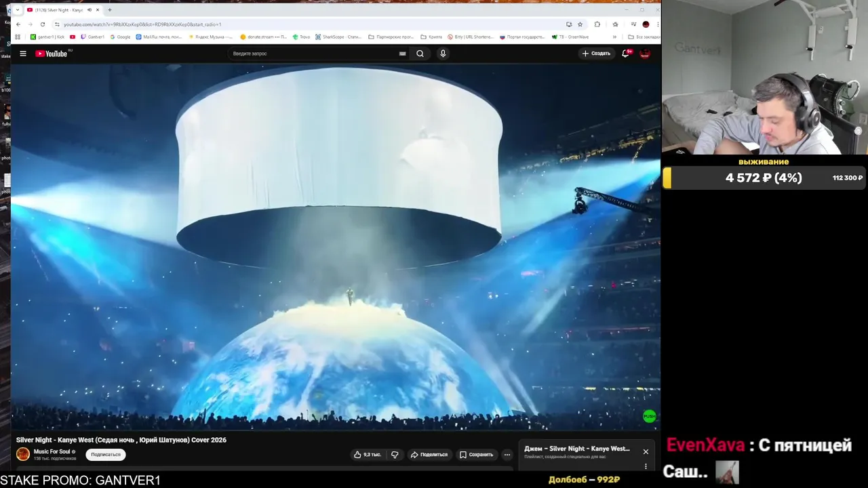Open the SharkScope bookmark
Screen dimensions: 868x488
(338, 37)
